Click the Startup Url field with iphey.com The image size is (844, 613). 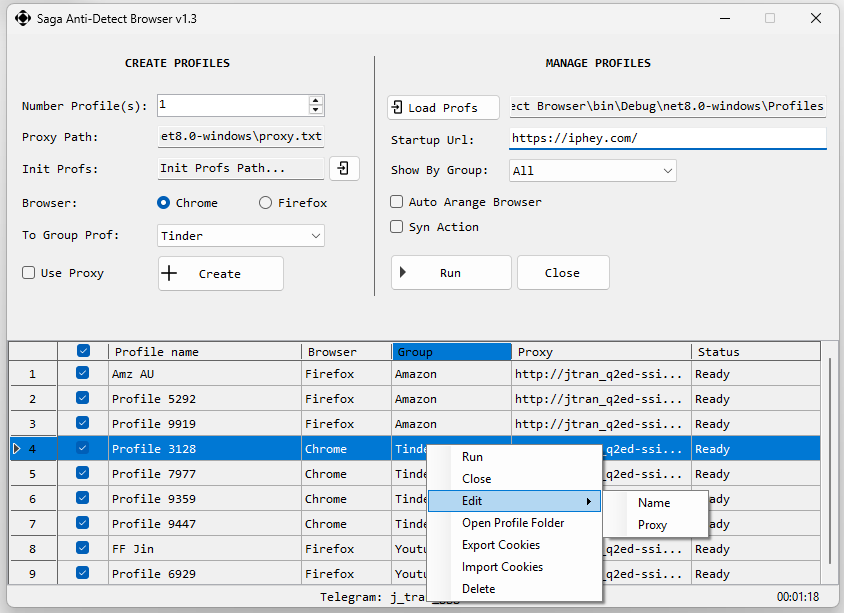click(x=667, y=138)
